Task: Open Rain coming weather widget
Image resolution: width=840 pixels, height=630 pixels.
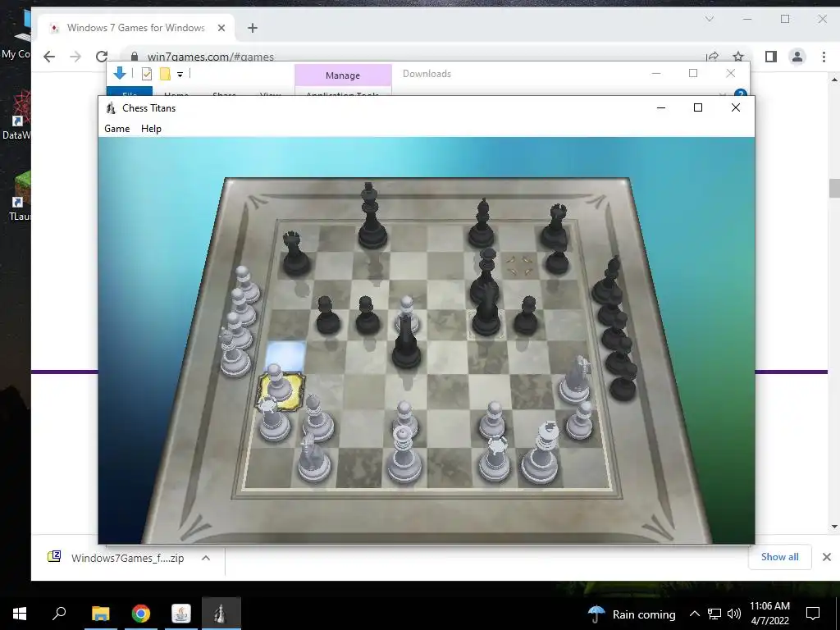Action: click(632, 614)
